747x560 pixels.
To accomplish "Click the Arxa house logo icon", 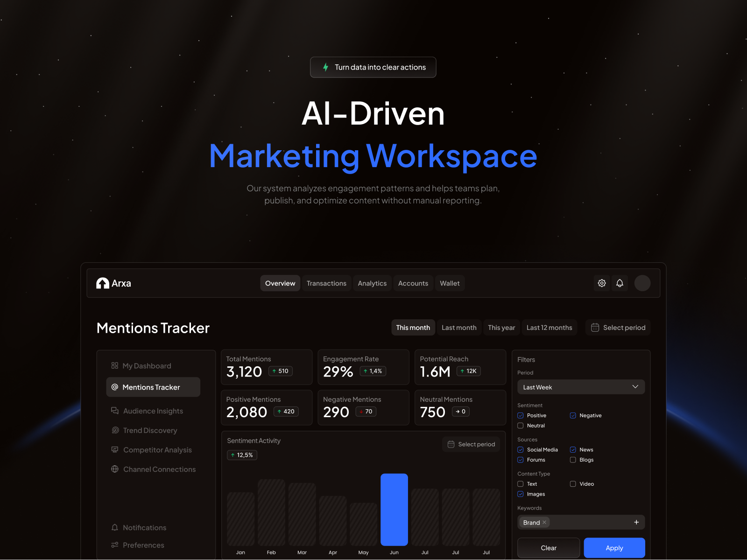I will pos(102,283).
